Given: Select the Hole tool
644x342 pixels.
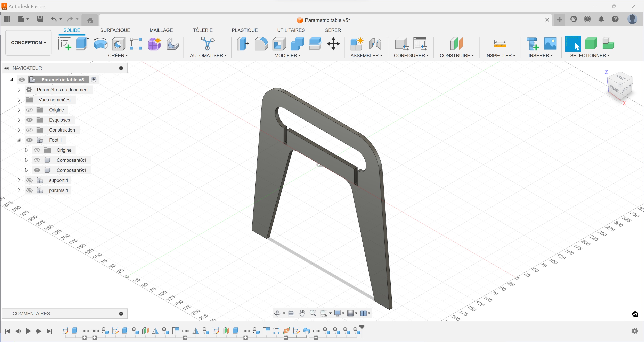Looking at the screenshot, I should pyautogui.click(x=118, y=44).
